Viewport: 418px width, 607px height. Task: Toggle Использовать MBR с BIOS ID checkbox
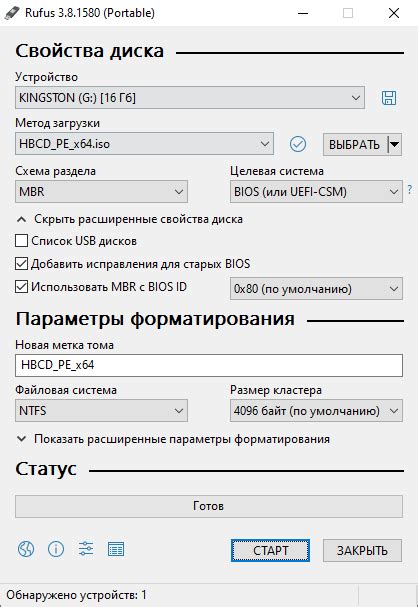[x=21, y=287]
